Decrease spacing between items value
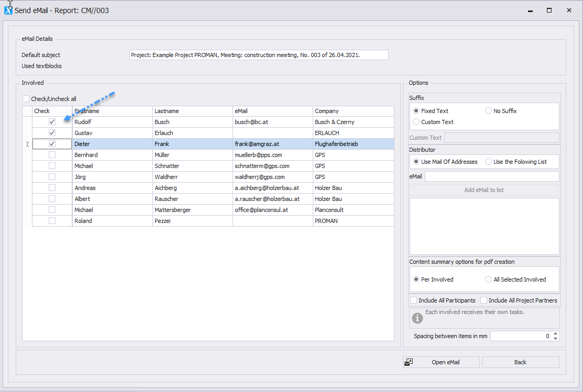Image resolution: width=583 pixels, height=392 pixels. [555, 339]
